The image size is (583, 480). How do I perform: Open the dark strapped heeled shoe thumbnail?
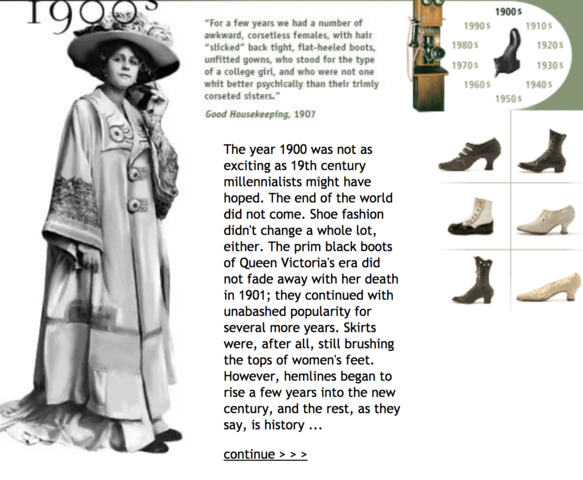click(x=470, y=154)
